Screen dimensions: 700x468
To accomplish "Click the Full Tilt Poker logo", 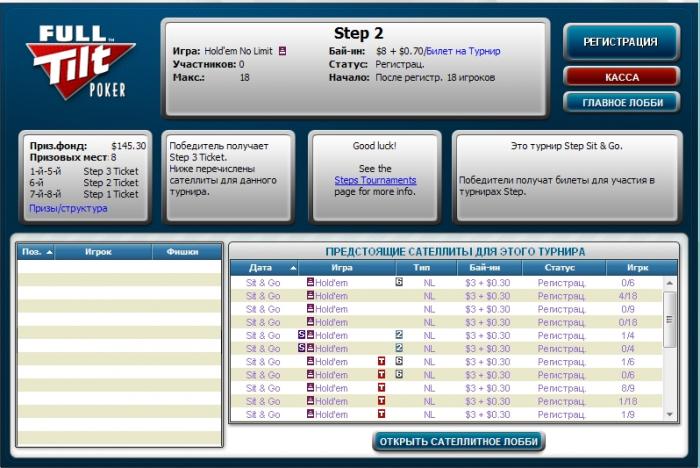I will coord(80,63).
